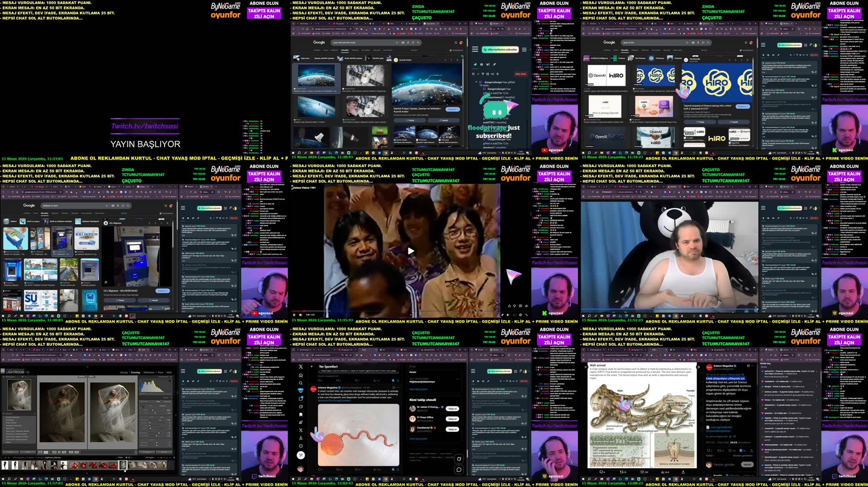Select the Search icon in the X sidebar
The width and height of the screenshot is (868, 487).
coord(301,383)
